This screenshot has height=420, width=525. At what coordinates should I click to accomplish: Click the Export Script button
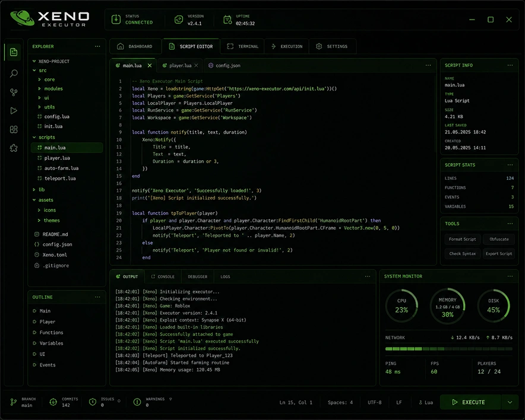coord(499,253)
